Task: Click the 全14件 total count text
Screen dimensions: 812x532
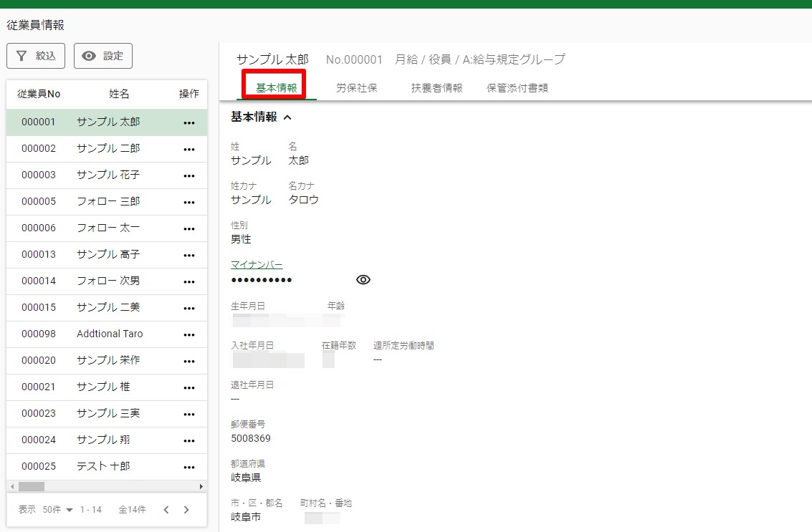Action: pos(132,510)
